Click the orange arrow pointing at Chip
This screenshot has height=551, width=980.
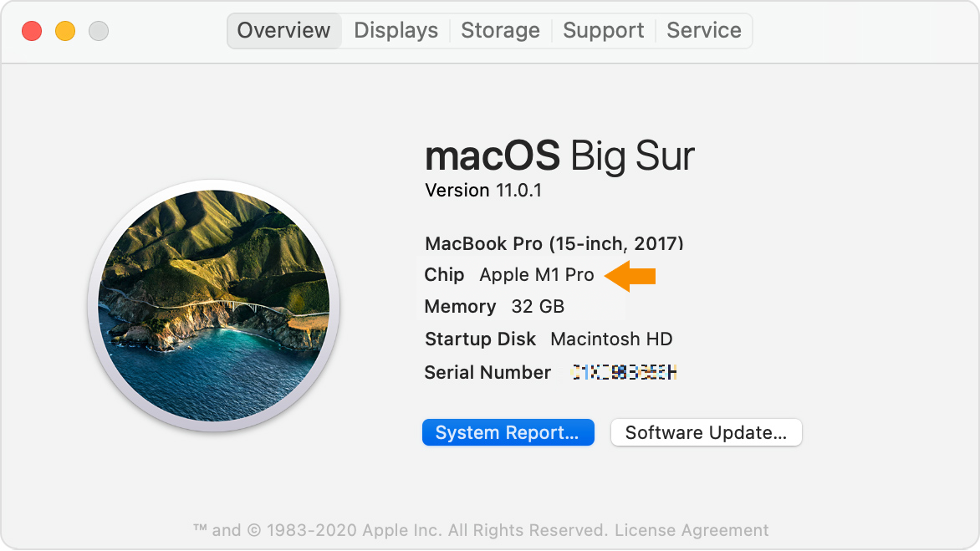click(630, 276)
